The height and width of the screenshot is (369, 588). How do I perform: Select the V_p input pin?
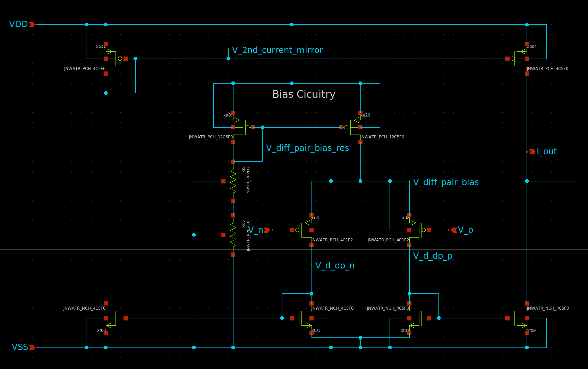tap(454, 230)
